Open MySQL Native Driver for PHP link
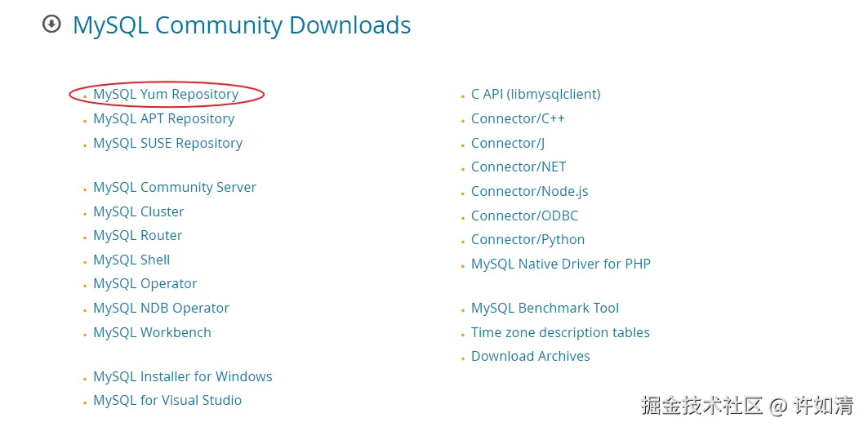The height and width of the screenshot is (431, 868). [x=561, y=264]
